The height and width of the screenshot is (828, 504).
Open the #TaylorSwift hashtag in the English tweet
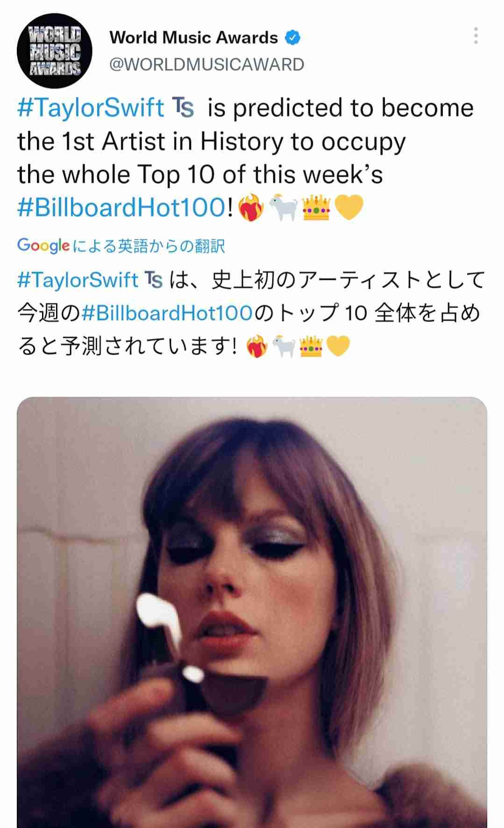pyautogui.click(x=91, y=108)
